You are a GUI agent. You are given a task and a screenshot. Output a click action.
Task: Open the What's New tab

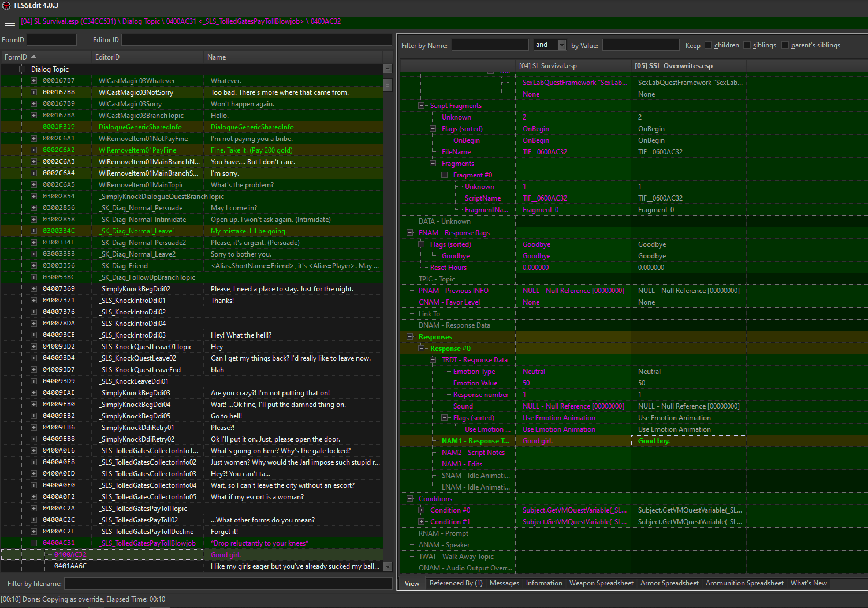[809, 583]
